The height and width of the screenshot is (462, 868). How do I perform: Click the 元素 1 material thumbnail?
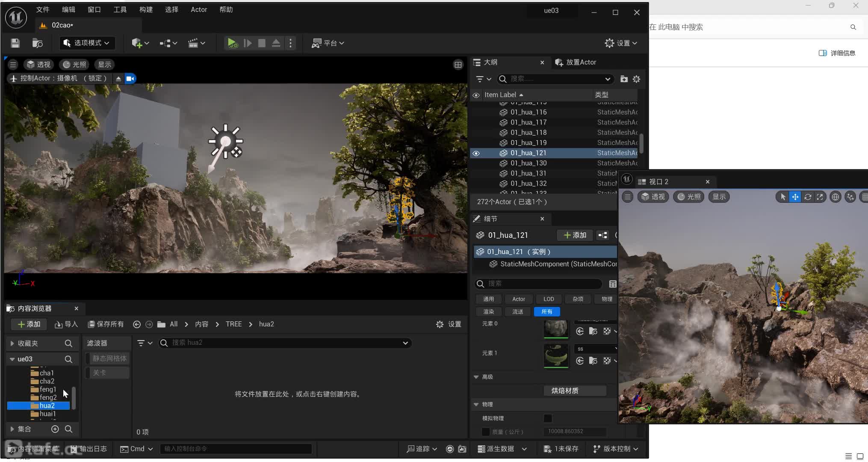click(556, 356)
